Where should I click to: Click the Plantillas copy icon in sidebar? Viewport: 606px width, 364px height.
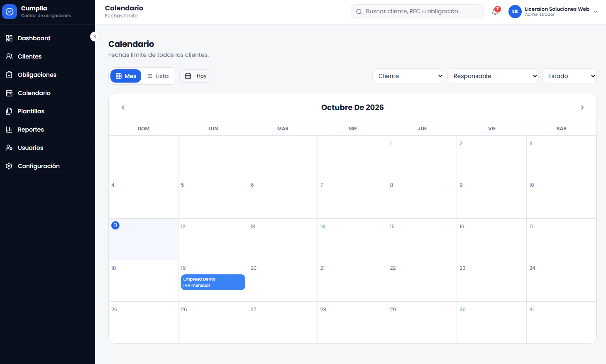tap(9, 111)
